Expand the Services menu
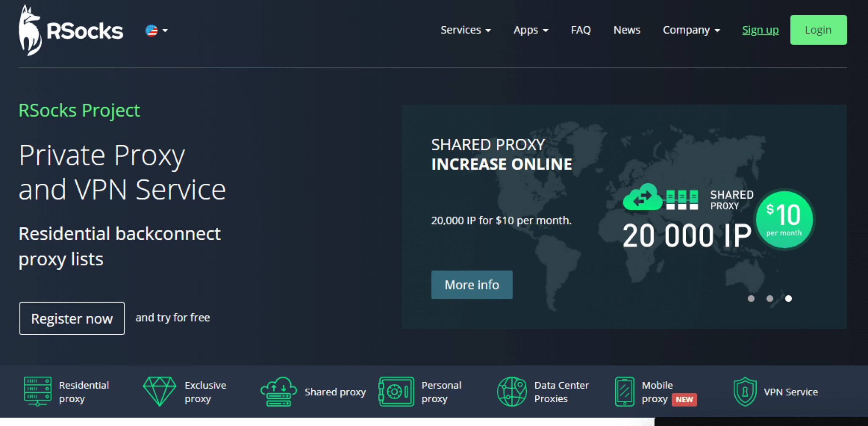Screen dimensions: 868x426 (x=465, y=30)
